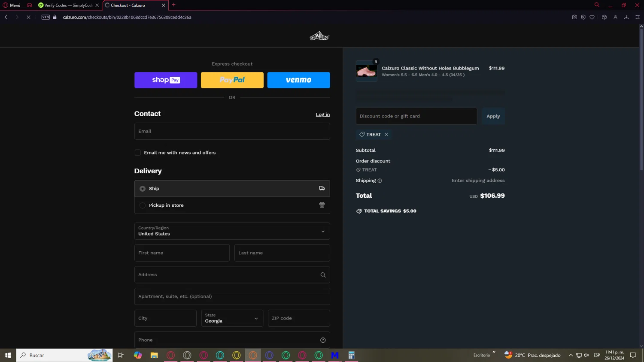Viewport: 644px width, 362px height.
Task: Open a new browser tab
Action: tap(173, 5)
